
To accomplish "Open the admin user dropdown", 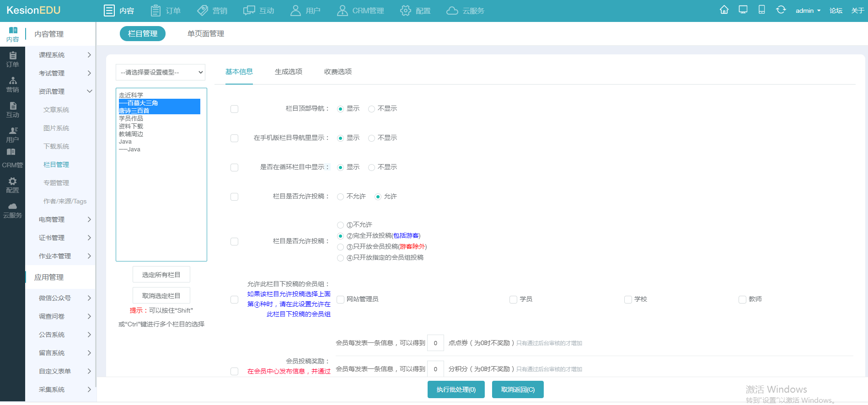I will (808, 11).
